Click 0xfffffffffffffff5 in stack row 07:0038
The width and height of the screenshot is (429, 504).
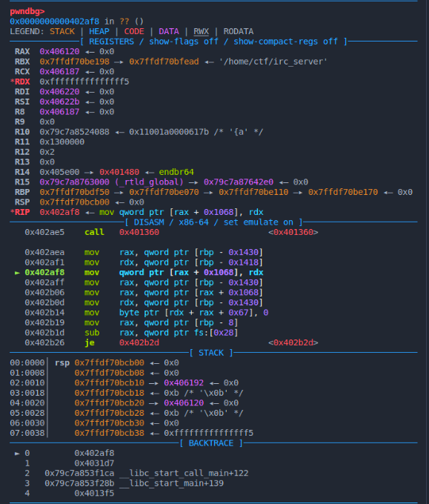click(208, 433)
